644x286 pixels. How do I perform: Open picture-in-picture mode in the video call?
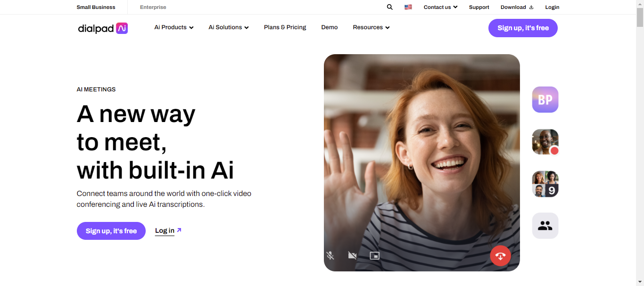pyautogui.click(x=375, y=255)
